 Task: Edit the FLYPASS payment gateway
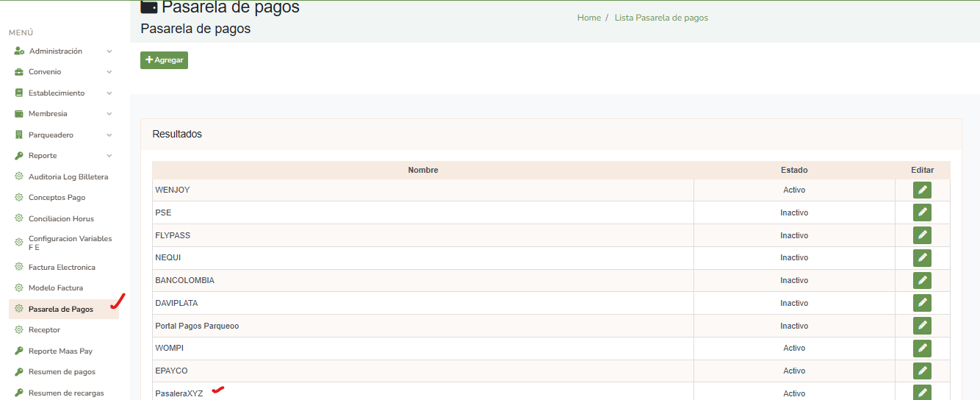(x=922, y=235)
